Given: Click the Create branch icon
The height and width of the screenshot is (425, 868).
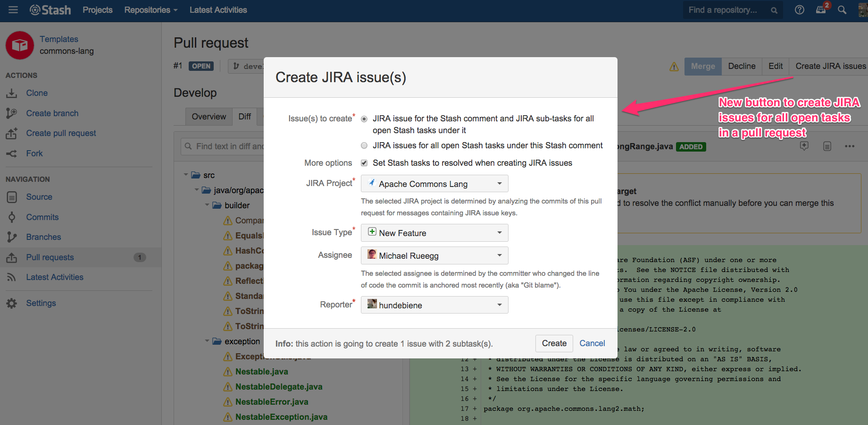Looking at the screenshot, I should [x=11, y=113].
